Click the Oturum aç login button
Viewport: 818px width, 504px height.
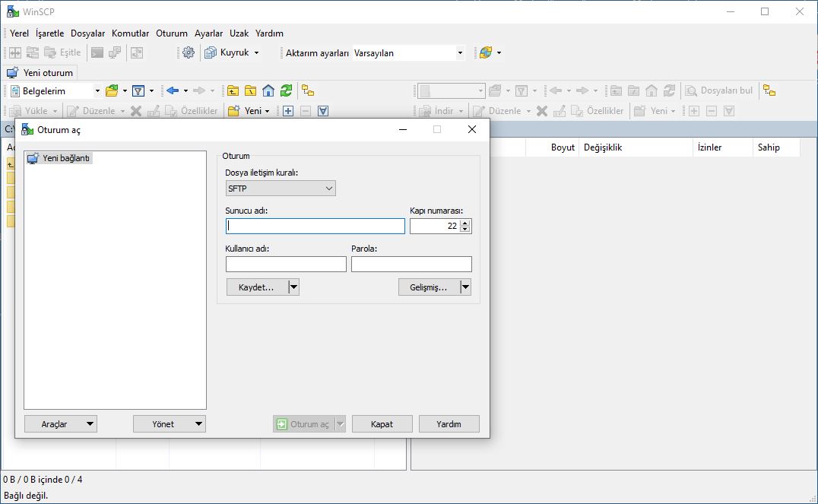pos(303,423)
